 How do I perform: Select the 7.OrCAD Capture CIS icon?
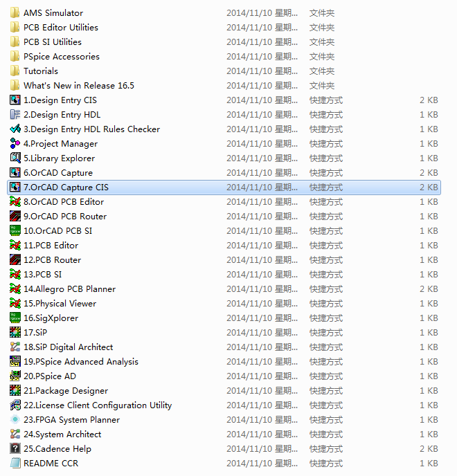click(x=15, y=187)
